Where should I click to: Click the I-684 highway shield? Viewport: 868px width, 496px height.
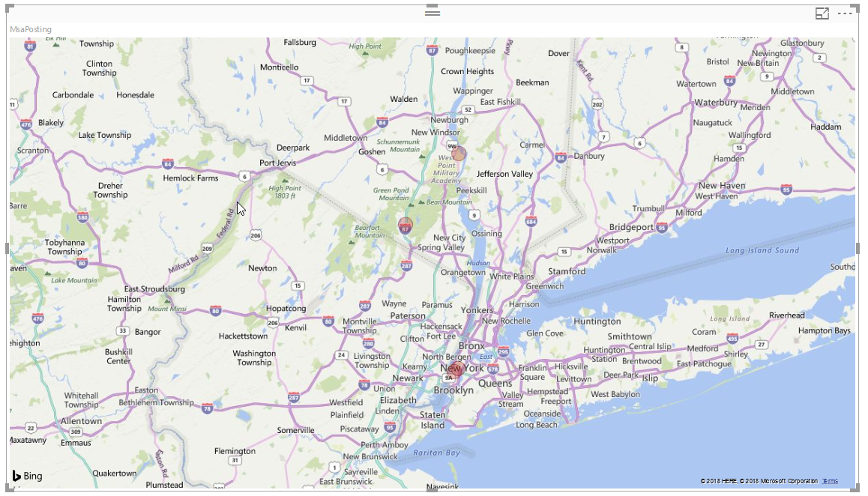(531, 222)
